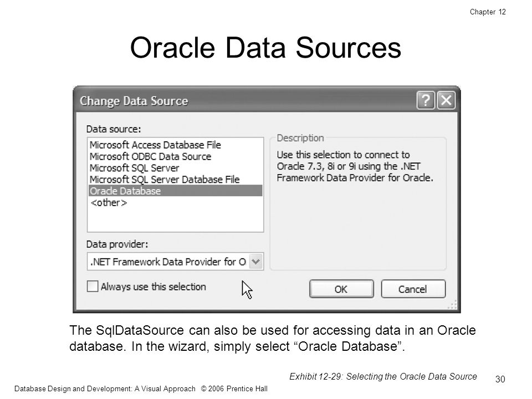Click the Cancel button
The height and width of the screenshot is (399, 532).
[413, 289]
